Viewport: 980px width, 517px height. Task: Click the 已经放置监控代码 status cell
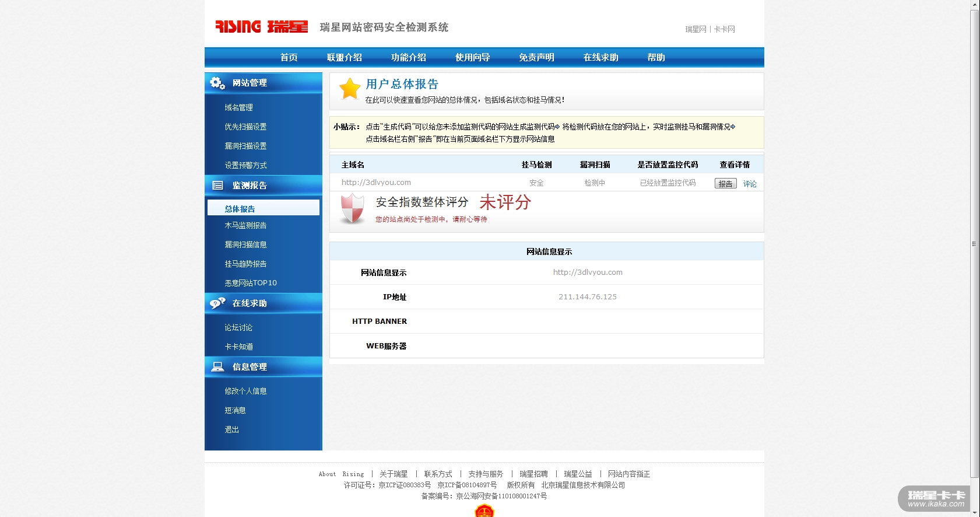pyautogui.click(x=668, y=183)
